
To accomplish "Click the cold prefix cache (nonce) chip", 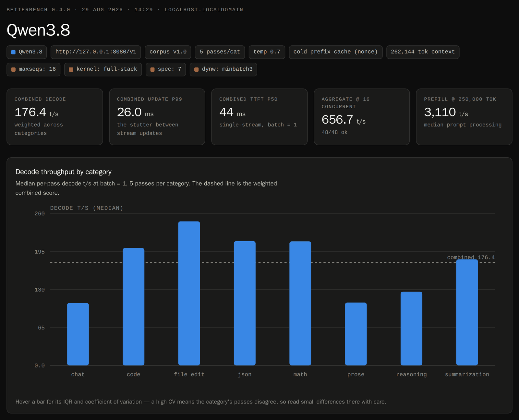I will 336,52.
